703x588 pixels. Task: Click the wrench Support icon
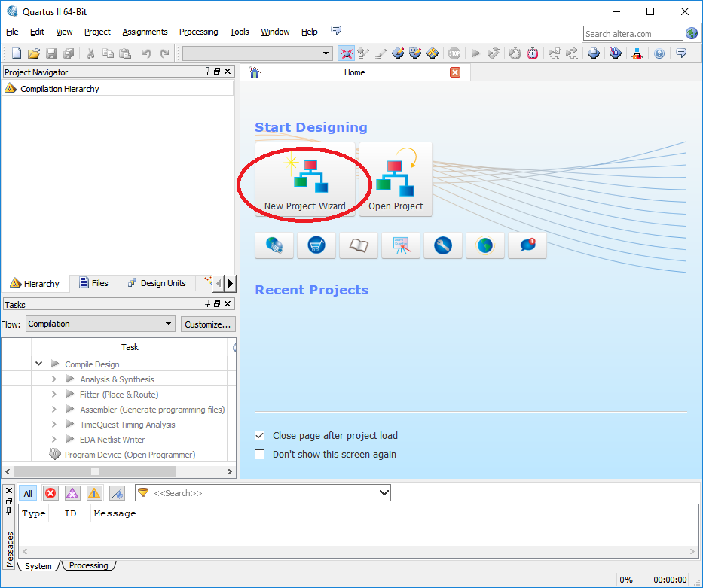tap(443, 245)
